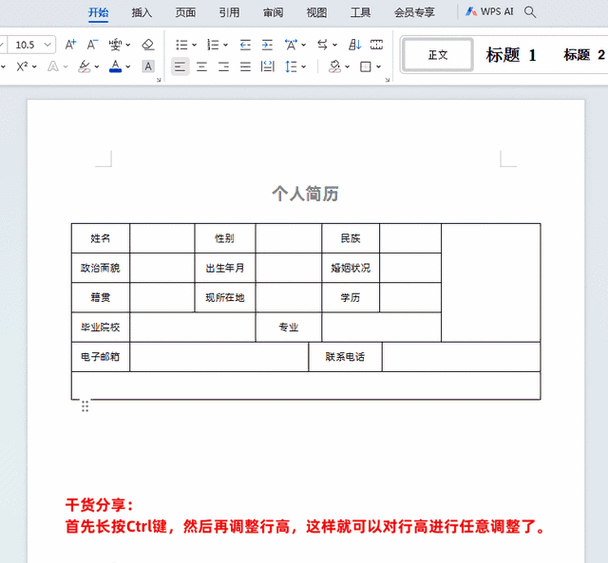Open font color dropdown arrow
Image resolution: width=608 pixels, height=563 pixels.
128,67
